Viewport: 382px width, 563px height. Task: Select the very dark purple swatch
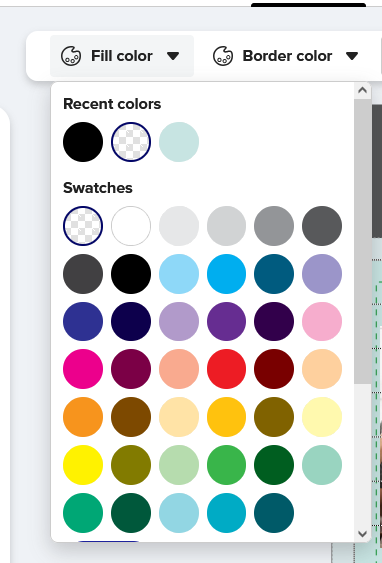point(274,321)
